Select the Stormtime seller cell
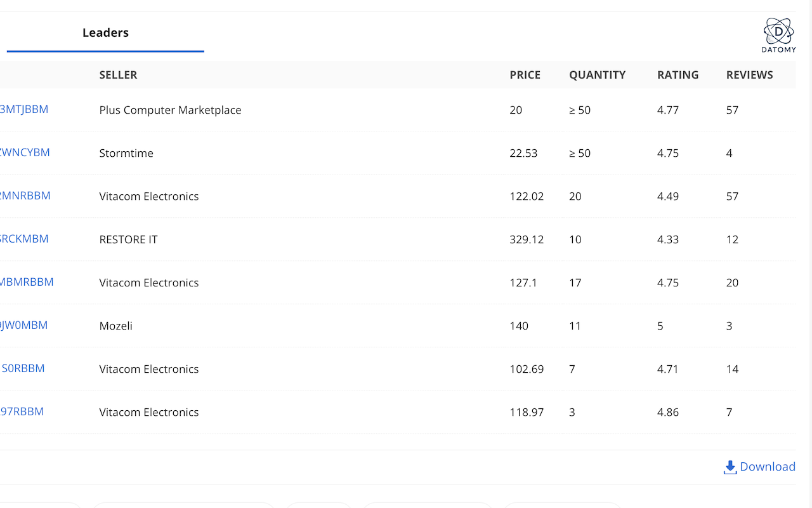The image size is (812, 508). (126, 153)
